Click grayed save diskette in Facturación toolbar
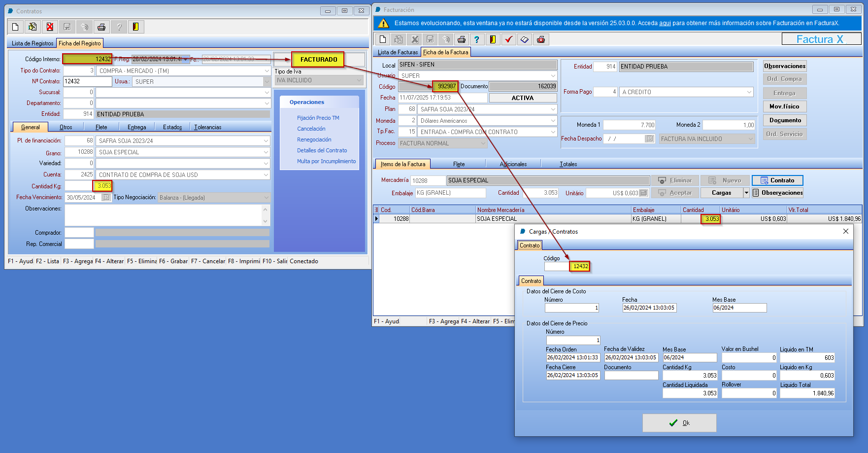 point(430,39)
